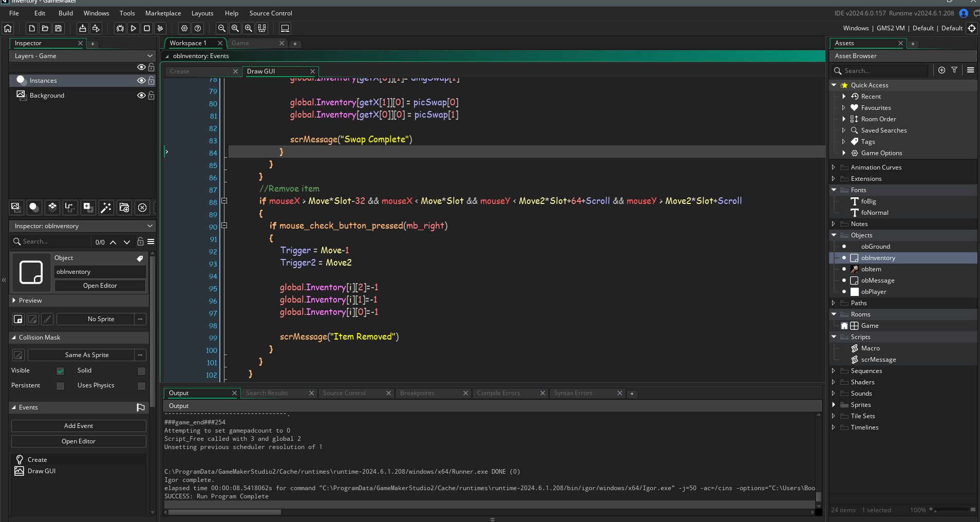Collapse the Objects folder in the Asset Browser
Image resolution: width=980 pixels, height=522 pixels.
point(833,235)
